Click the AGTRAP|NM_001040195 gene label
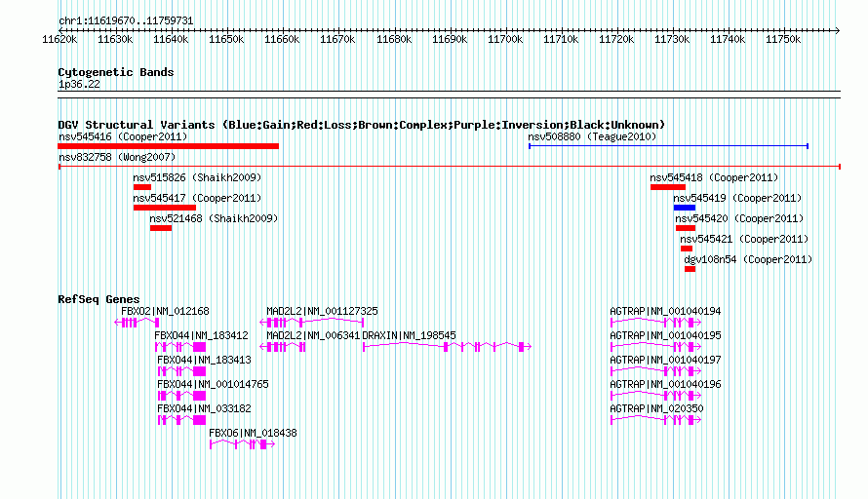This screenshot has height=499, width=868. (665, 336)
